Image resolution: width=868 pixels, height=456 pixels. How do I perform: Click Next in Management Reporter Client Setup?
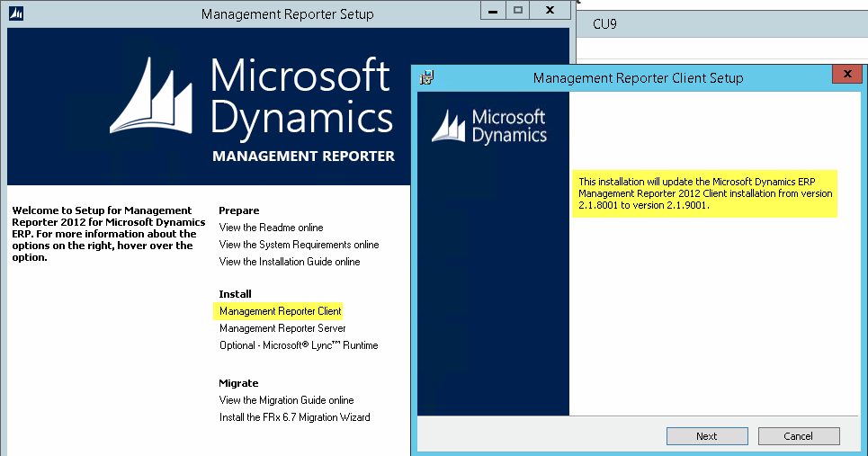pyautogui.click(x=707, y=436)
